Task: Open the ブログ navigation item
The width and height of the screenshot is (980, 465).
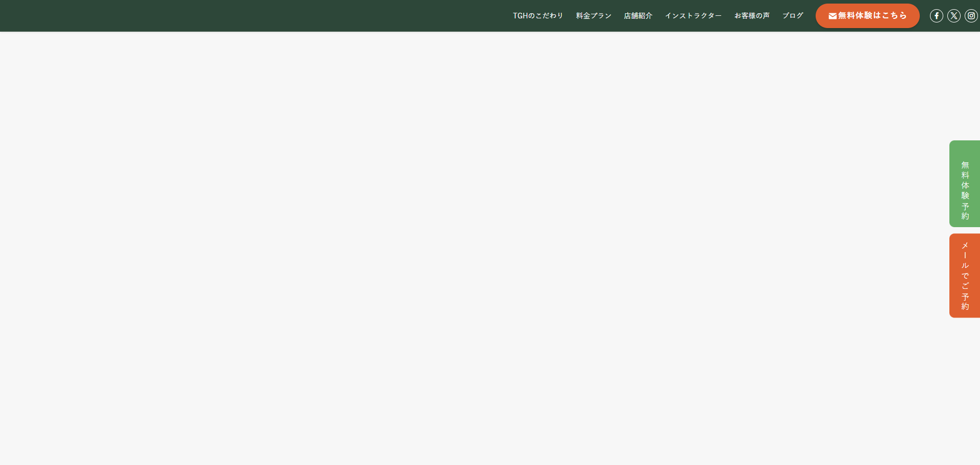Action: tap(793, 16)
